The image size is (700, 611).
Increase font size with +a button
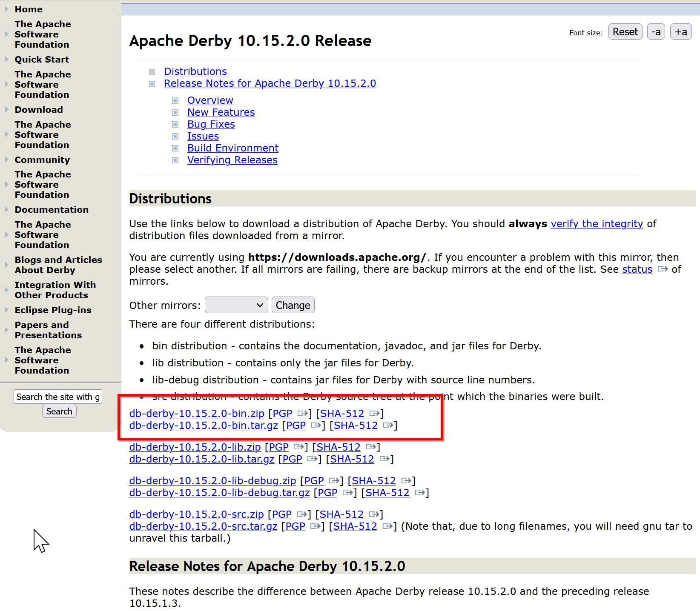681,32
